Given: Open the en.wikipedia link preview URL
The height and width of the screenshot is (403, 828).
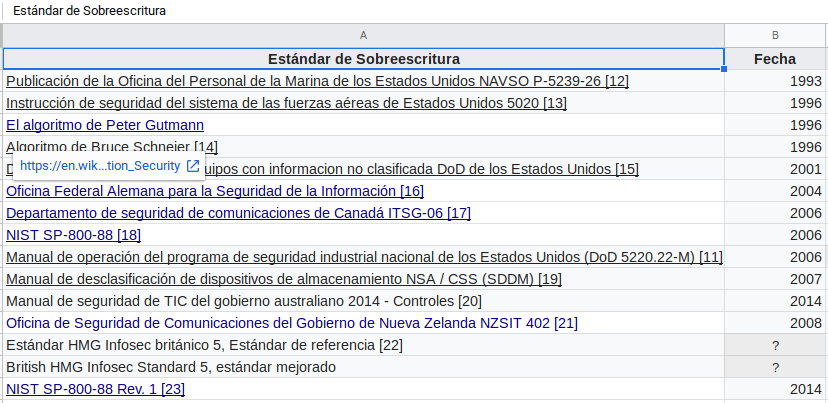Looking at the screenshot, I should coord(99,166).
